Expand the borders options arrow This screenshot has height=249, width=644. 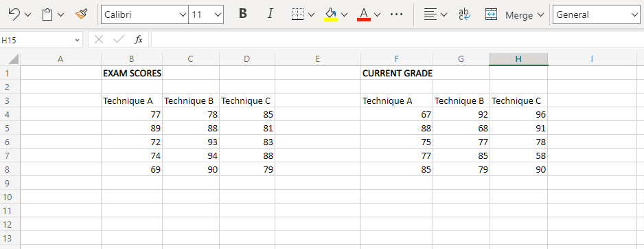pos(311,15)
